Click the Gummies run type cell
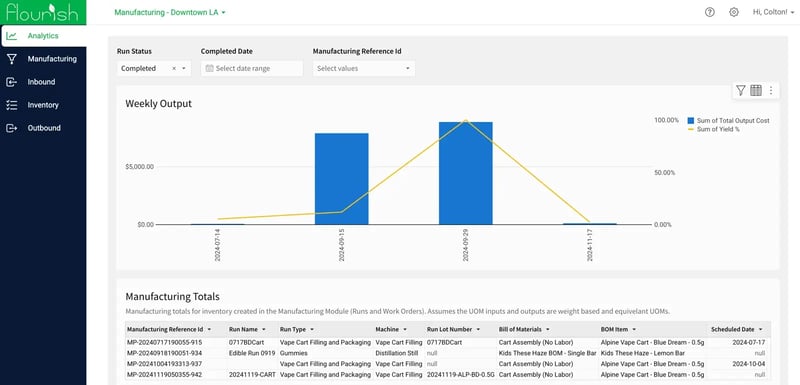Image resolution: width=800 pixels, height=385 pixels. [294, 353]
